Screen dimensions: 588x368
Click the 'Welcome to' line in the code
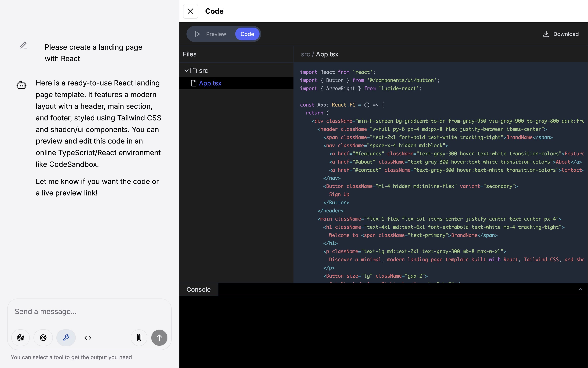point(413,235)
